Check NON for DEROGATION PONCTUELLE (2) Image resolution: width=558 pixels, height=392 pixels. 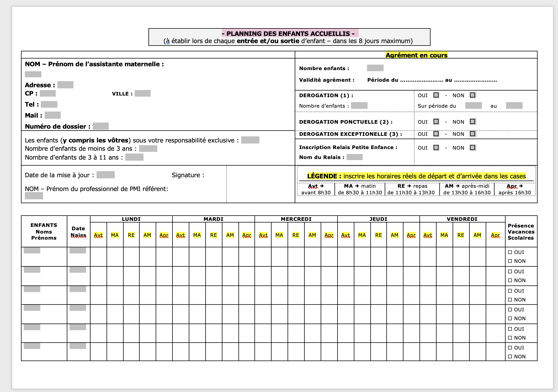(x=473, y=121)
